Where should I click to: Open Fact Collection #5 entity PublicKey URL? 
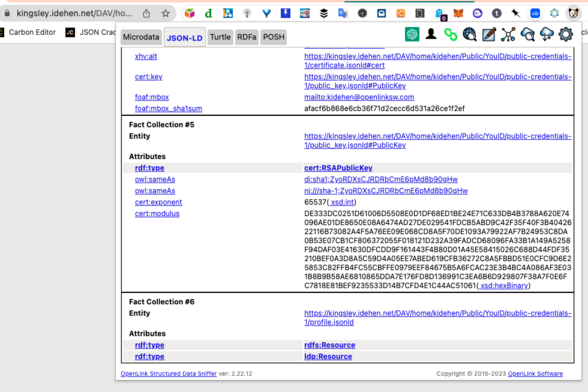point(438,141)
